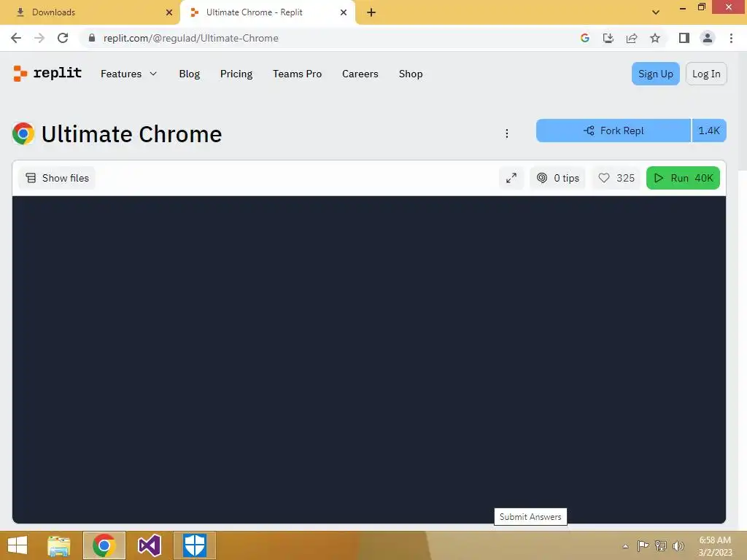This screenshot has width=747, height=560.
Task: Open Chrome three-dot menu
Action: pyautogui.click(x=731, y=38)
